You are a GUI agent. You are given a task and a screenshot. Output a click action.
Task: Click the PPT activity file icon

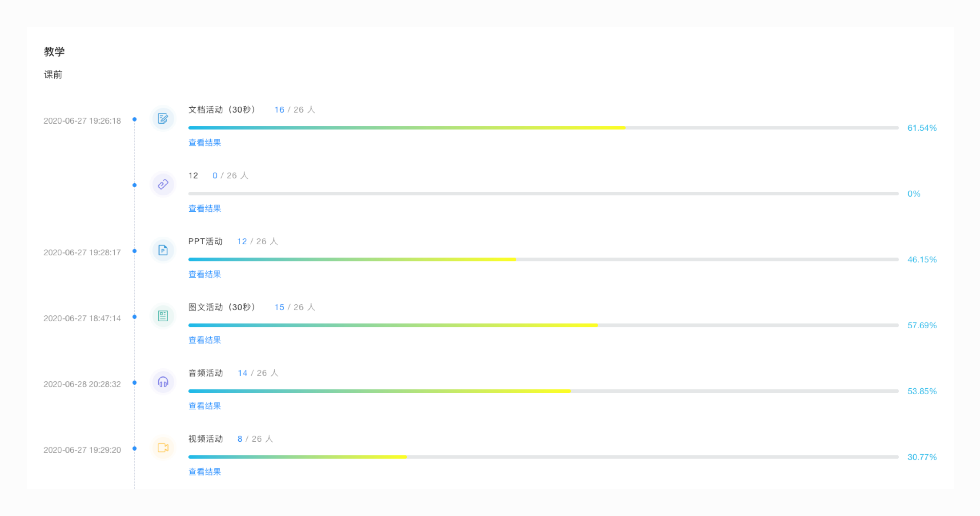pyautogui.click(x=163, y=250)
